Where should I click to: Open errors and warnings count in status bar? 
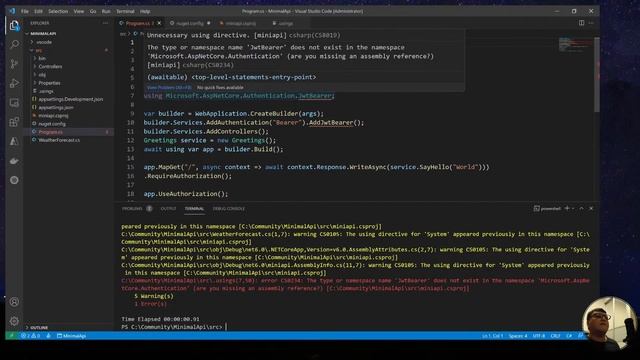tap(31, 336)
